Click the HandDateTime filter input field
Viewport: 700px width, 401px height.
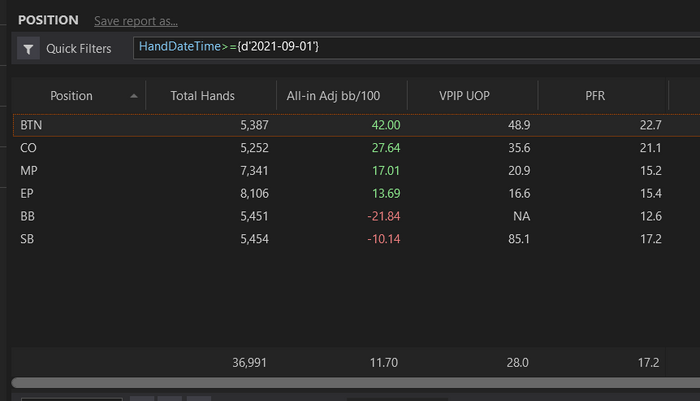pos(416,48)
